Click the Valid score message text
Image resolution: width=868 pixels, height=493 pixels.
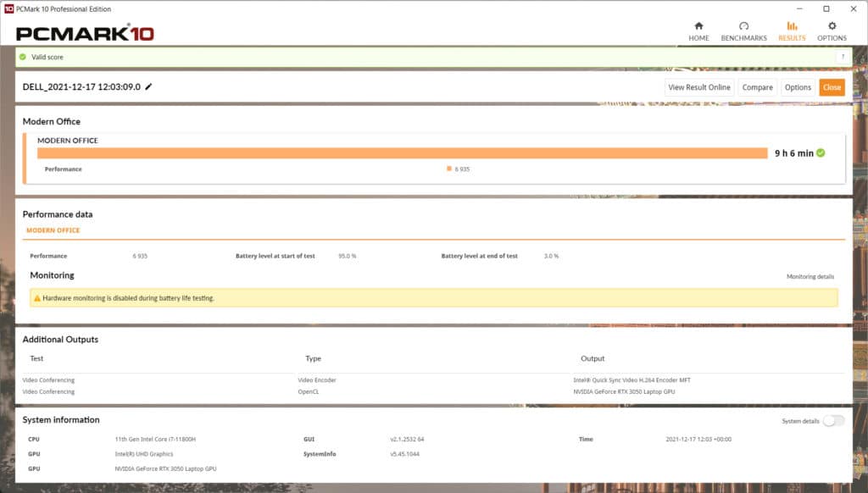[47, 57]
